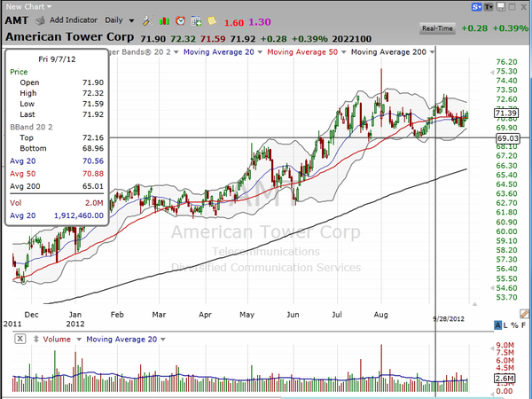Click the Moving Average 200 label
The height and width of the screenshot is (399, 532).
click(388, 52)
